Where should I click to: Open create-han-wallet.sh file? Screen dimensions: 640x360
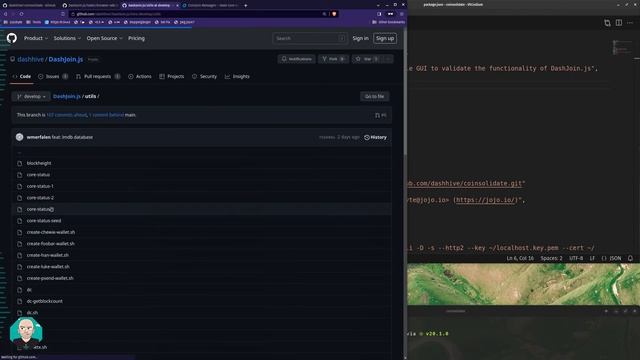[x=47, y=255]
